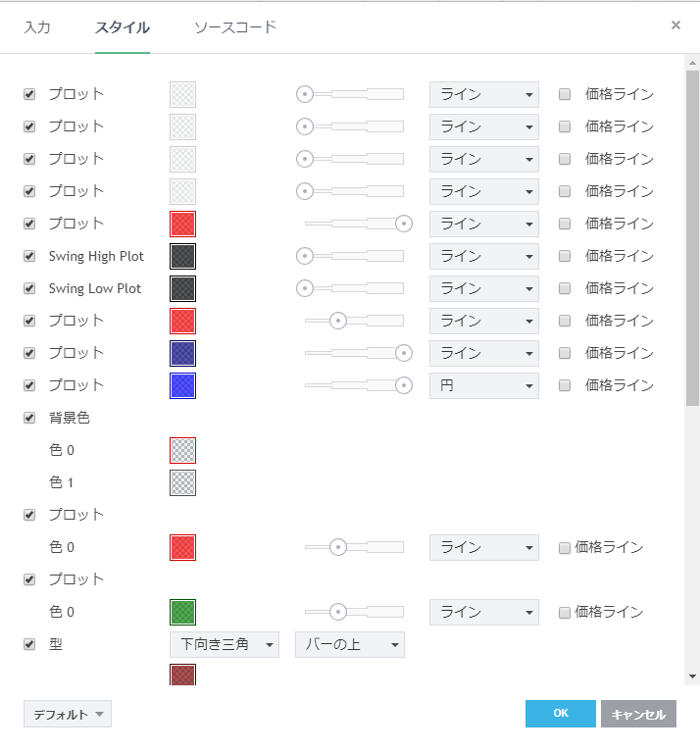Click the scroll down arrow
Viewport: 700px width, 752px height.
click(x=692, y=677)
